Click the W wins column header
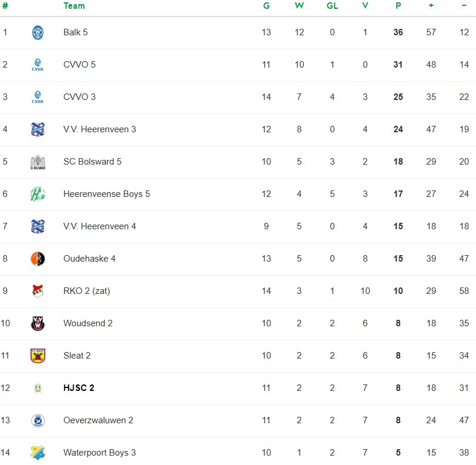Viewport: 476px width, 465px height. point(299,6)
